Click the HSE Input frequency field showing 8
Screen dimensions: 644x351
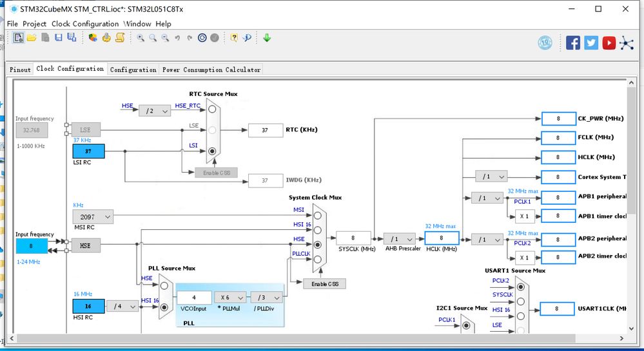[32, 246]
